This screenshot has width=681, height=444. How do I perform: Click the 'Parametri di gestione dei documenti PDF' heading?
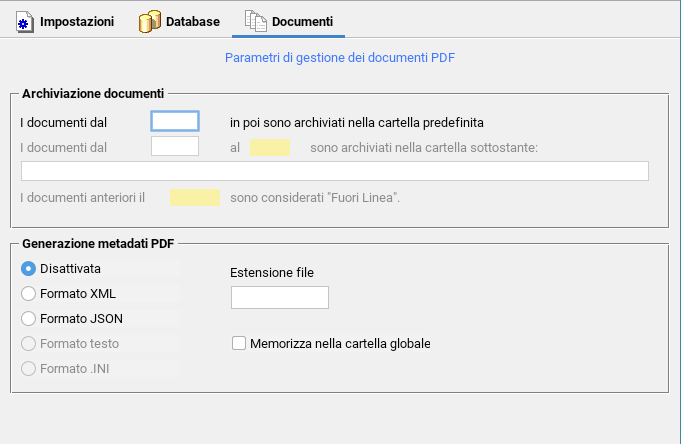(340, 58)
